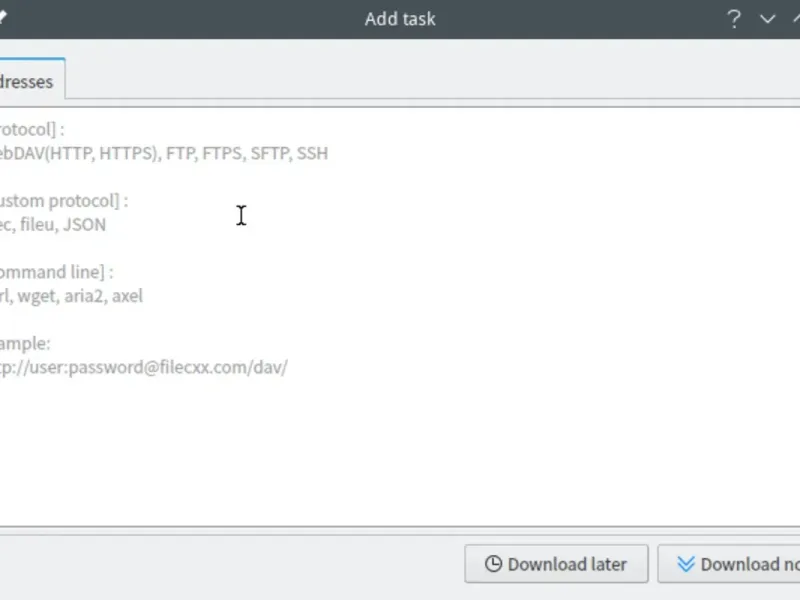Click the Add task window title
The image size is (800, 600).
[400, 19]
